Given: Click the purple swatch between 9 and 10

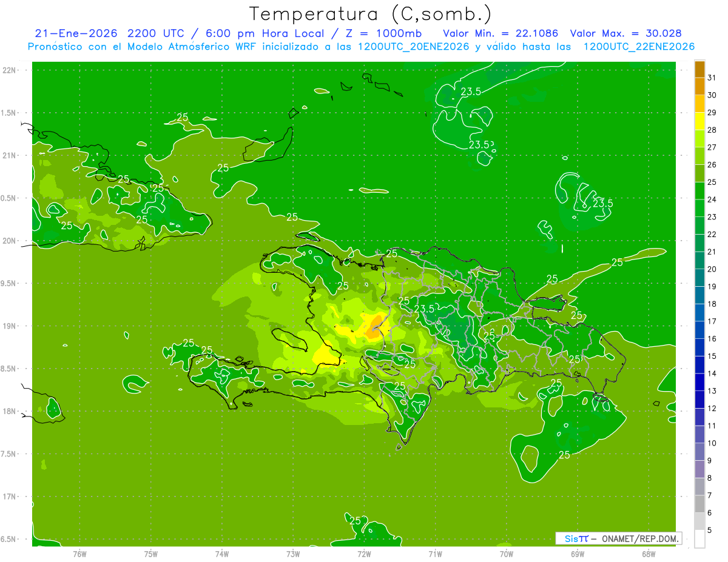Looking at the screenshot, I should [699, 452].
